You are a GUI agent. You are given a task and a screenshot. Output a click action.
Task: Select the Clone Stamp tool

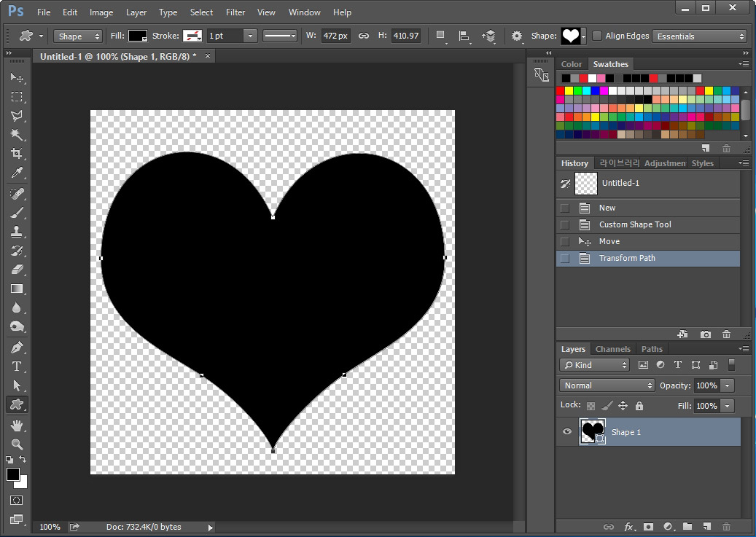pyautogui.click(x=17, y=232)
